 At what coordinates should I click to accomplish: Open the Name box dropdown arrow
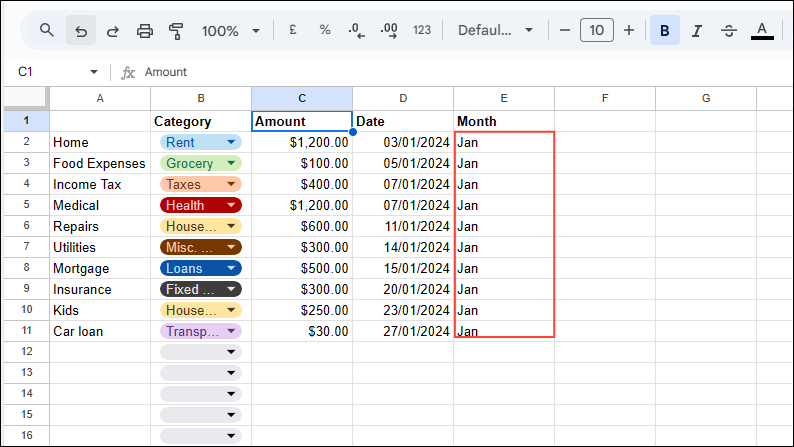[94, 72]
